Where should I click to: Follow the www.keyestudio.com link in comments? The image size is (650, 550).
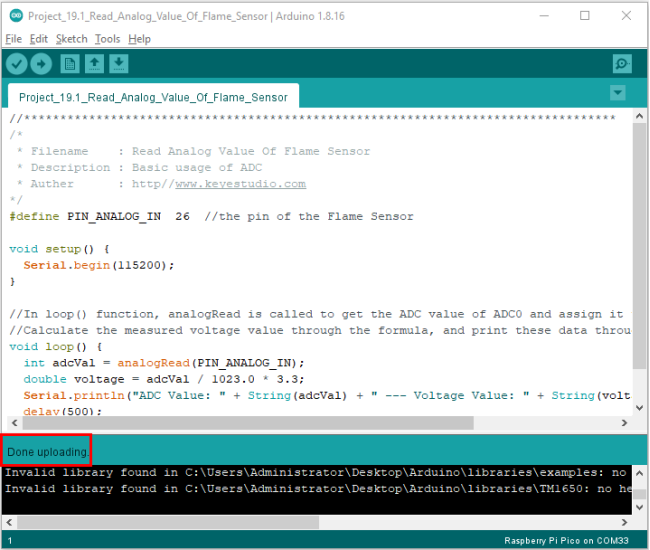coord(240,184)
